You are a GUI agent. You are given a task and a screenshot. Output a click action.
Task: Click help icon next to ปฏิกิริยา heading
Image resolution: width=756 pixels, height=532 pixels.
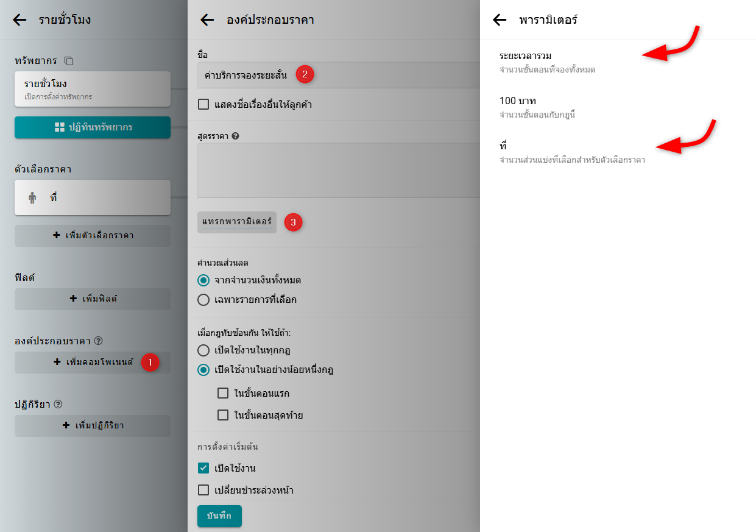coord(58,405)
